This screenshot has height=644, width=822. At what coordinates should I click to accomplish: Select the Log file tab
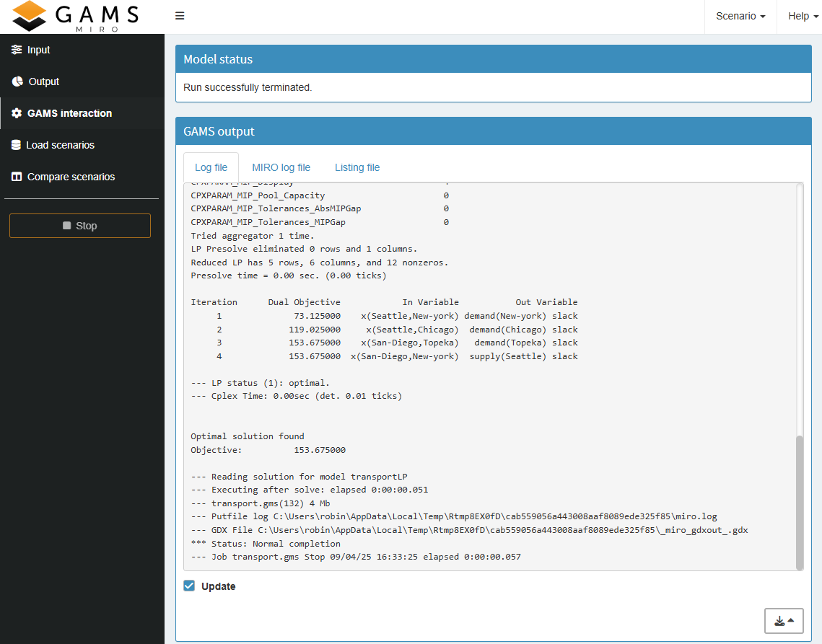pos(211,167)
